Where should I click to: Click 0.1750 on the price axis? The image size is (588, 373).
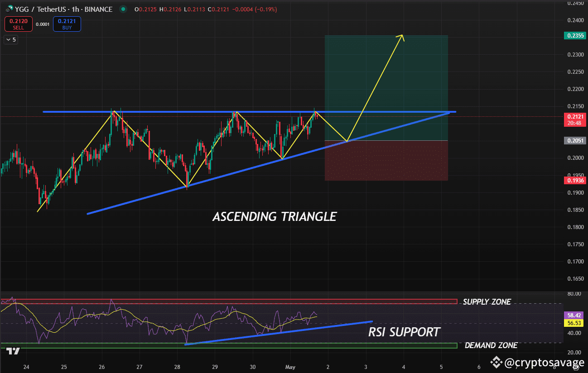(x=574, y=244)
